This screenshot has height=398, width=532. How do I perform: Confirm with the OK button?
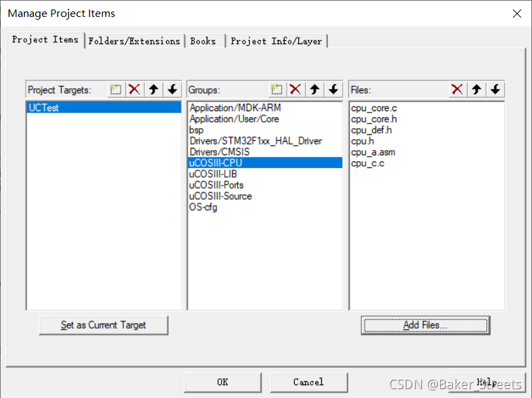[x=222, y=382]
